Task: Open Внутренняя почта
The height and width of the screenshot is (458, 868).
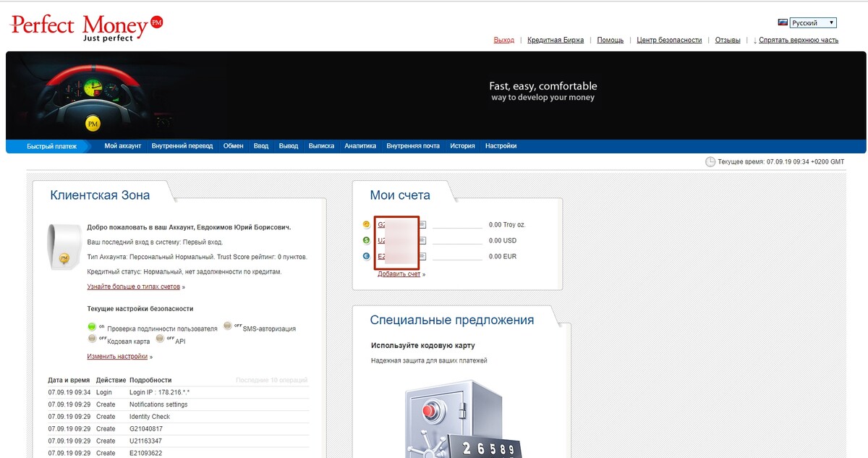Action: pos(413,146)
